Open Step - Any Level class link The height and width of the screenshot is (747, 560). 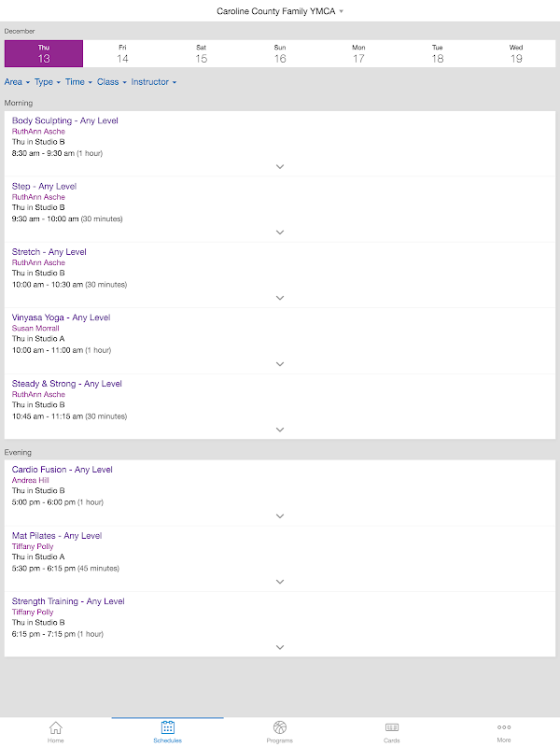[44, 187]
